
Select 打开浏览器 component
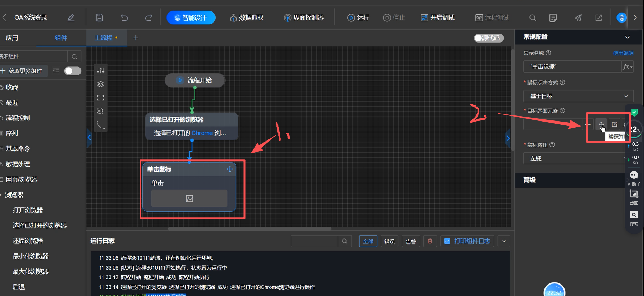[x=28, y=210]
